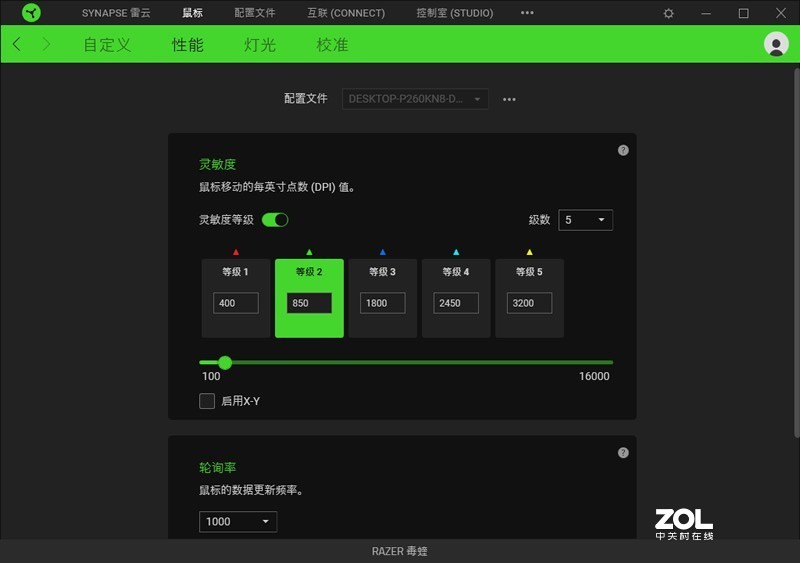
Task: Click the 1800 DPI input field
Action: click(383, 303)
